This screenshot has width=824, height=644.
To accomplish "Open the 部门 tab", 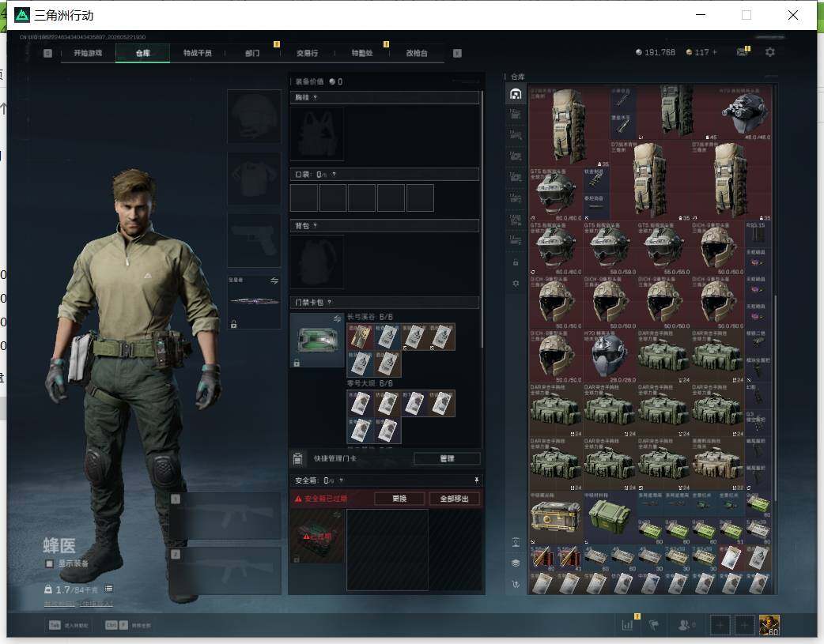I will [252, 53].
